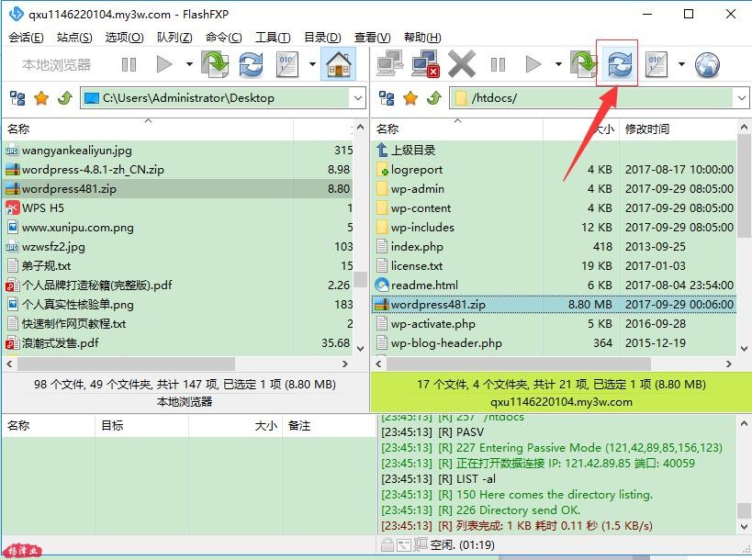752x560 pixels.
Task: Open the 帮助(H) menu
Action: tap(422, 38)
